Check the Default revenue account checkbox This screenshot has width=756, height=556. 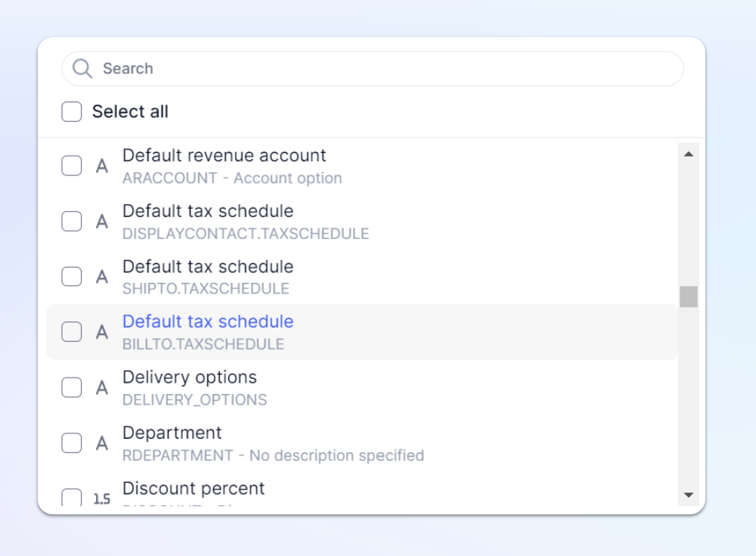coord(71,166)
